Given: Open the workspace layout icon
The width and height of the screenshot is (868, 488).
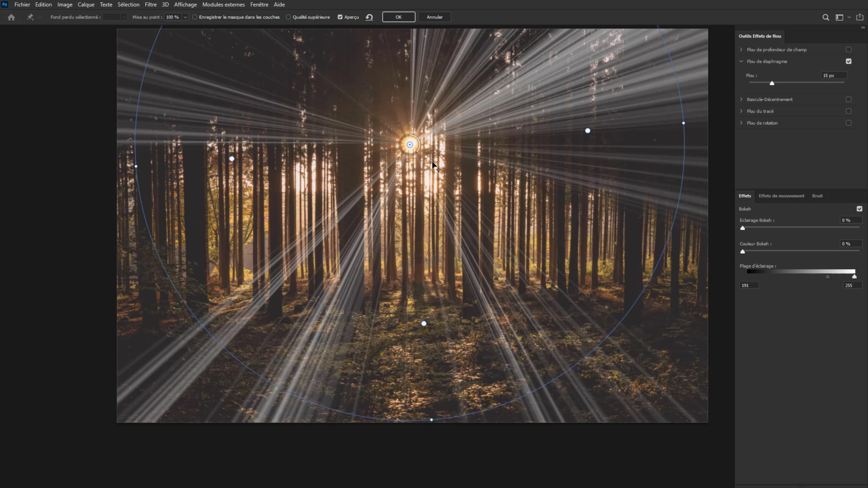Looking at the screenshot, I should click(x=839, y=17).
